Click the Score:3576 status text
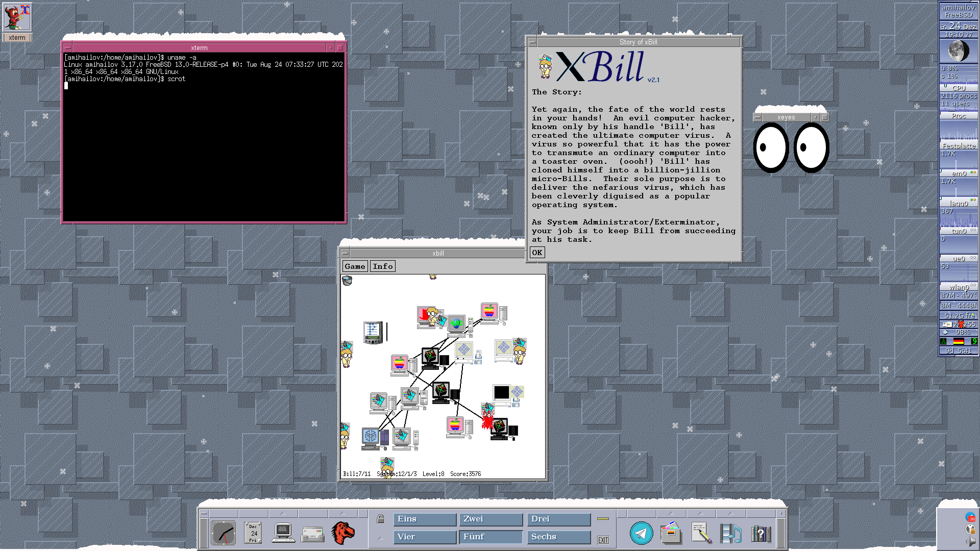Screen dimensions: 980x551 (x=465, y=474)
